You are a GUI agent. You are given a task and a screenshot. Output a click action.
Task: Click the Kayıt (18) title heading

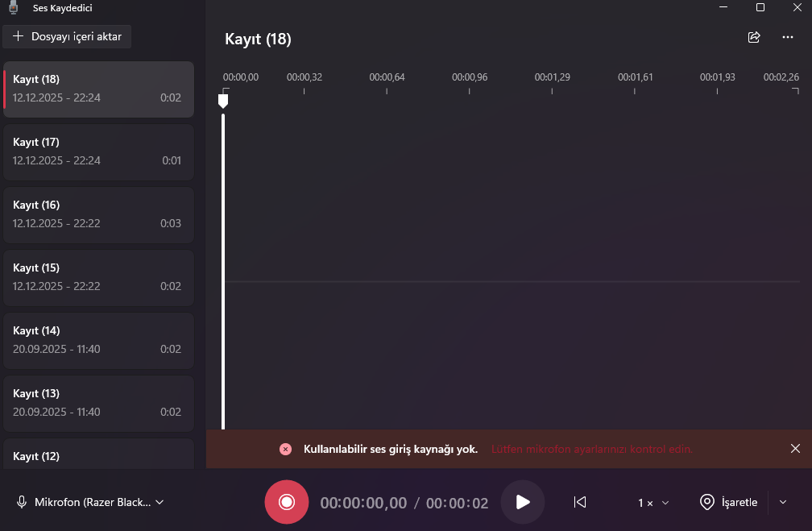[258, 39]
